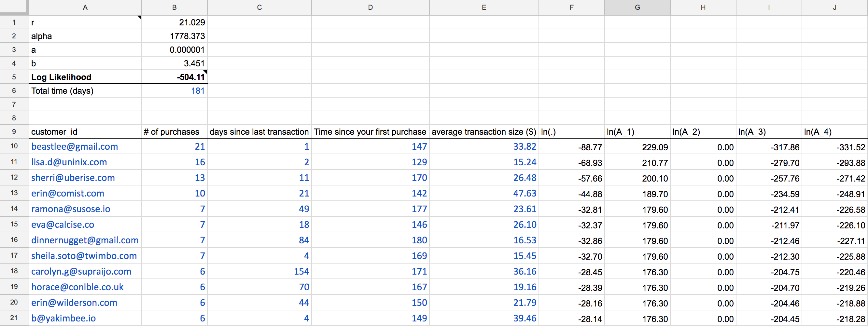
Task: Select row 9 header containing column labels
Action: click(x=14, y=132)
